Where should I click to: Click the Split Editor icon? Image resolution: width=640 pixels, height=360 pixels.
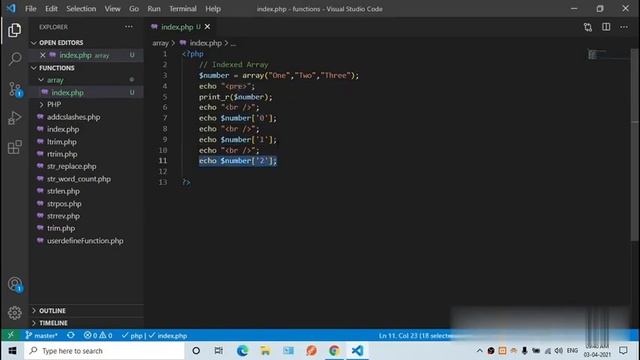pos(606,27)
